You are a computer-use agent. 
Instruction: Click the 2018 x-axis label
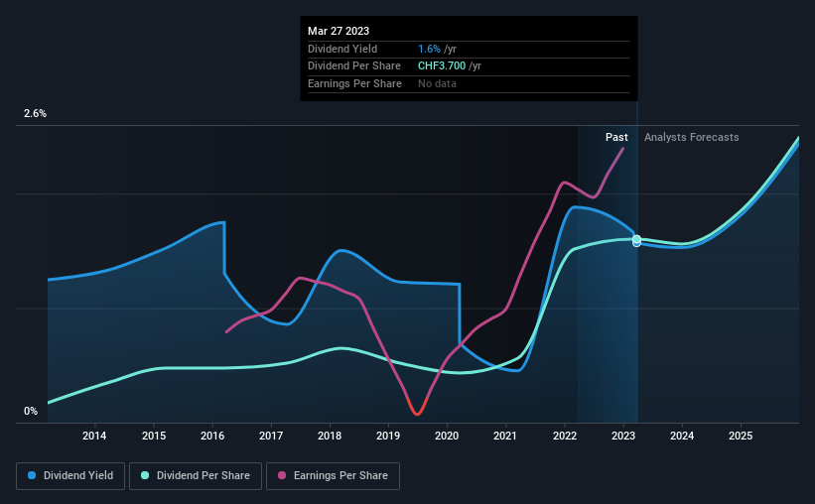click(330, 436)
